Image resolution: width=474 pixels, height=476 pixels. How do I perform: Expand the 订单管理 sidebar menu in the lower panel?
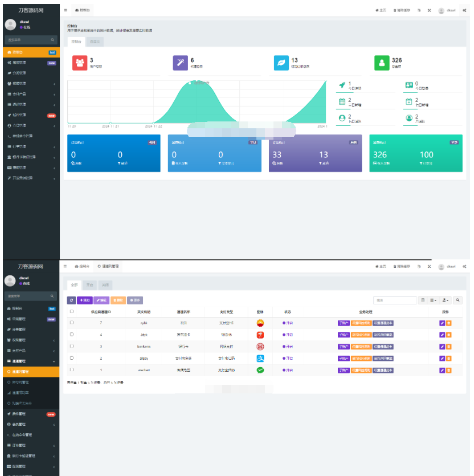(x=30, y=445)
